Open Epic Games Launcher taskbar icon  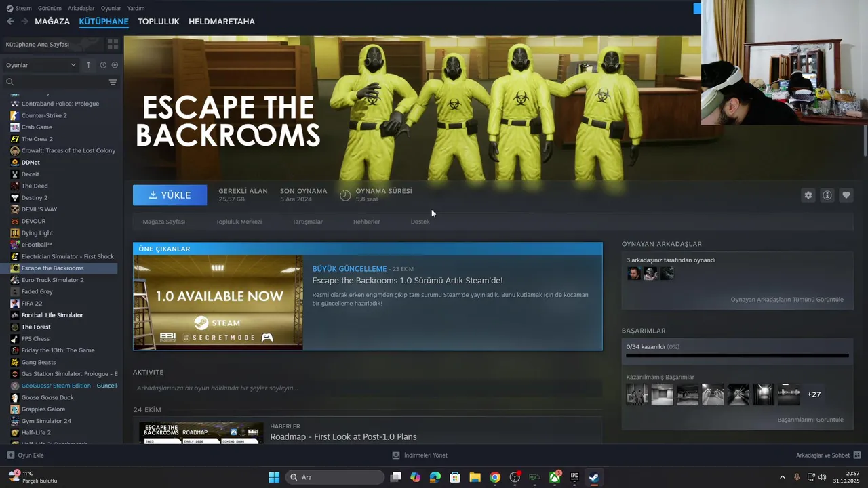tap(574, 477)
